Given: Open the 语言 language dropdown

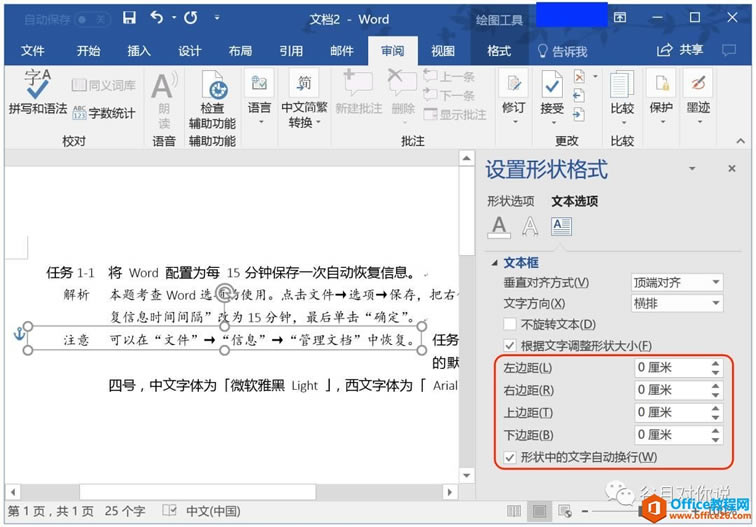Looking at the screenshot, I should (259, 98).
